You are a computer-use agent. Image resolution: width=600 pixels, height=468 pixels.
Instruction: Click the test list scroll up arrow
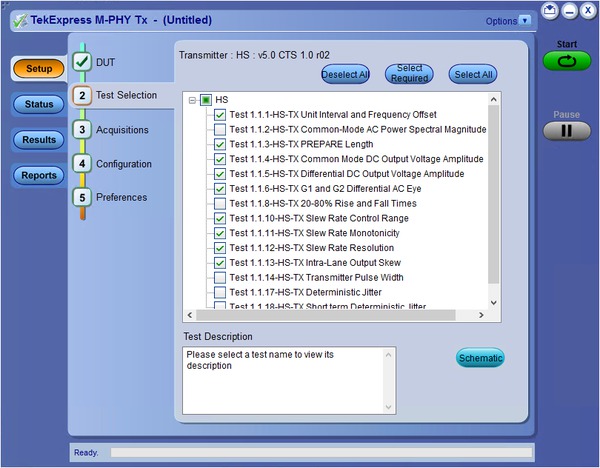[x=494, y=99]
